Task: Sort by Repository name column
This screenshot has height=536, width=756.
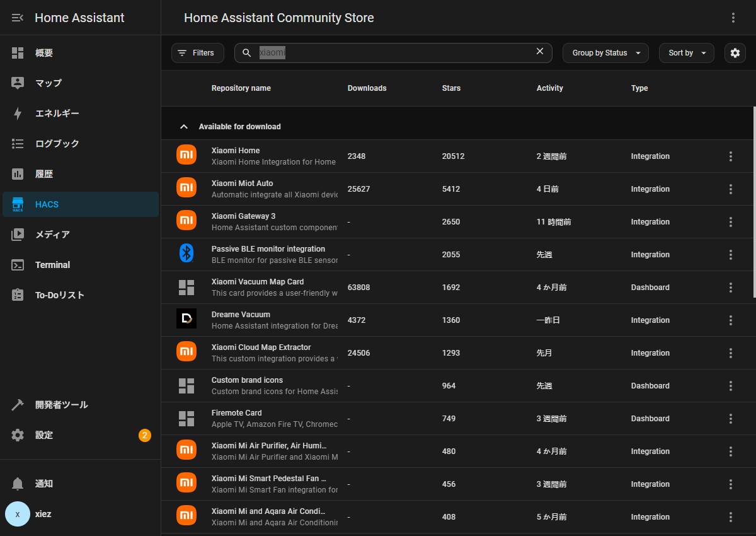Action: [241, 88]
